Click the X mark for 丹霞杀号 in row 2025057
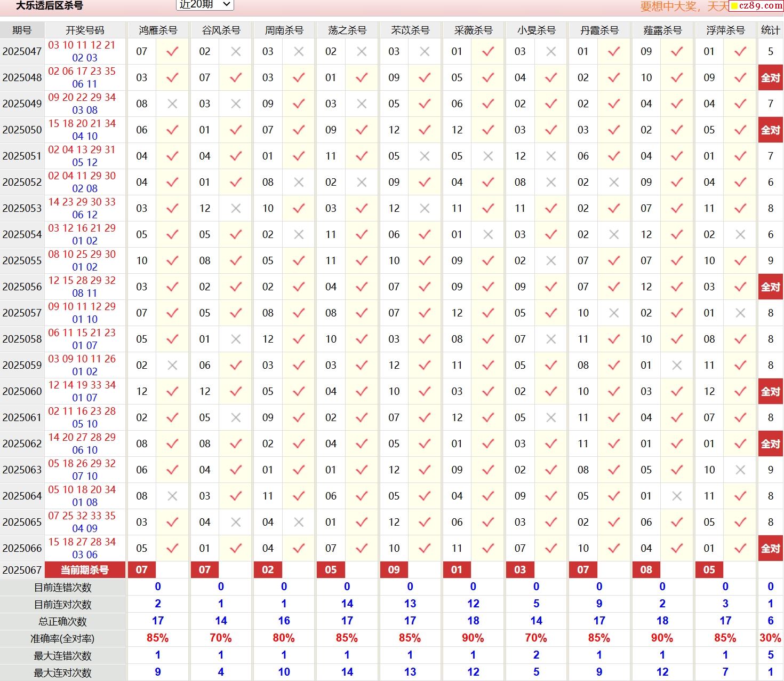The image size is (784, 681). click(614, 313)
